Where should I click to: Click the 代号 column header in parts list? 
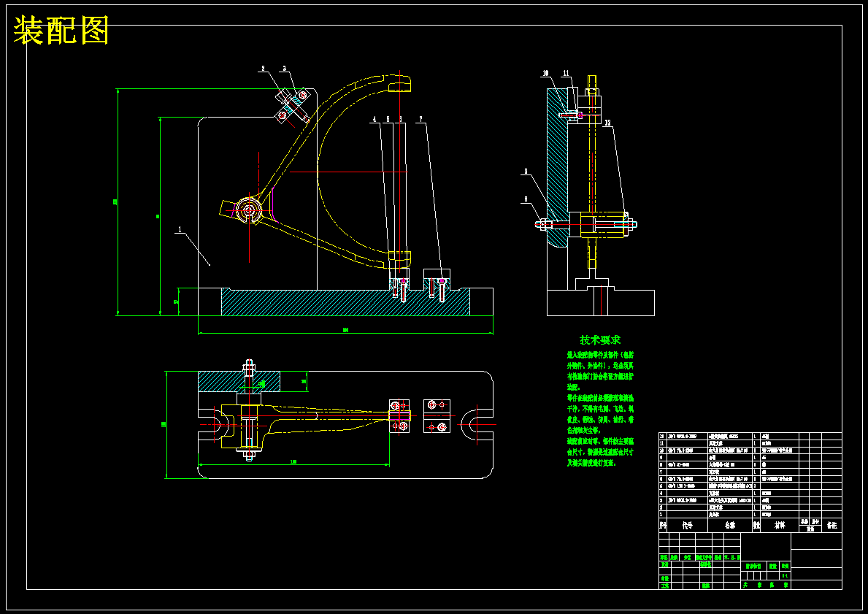tap(687, 525)
